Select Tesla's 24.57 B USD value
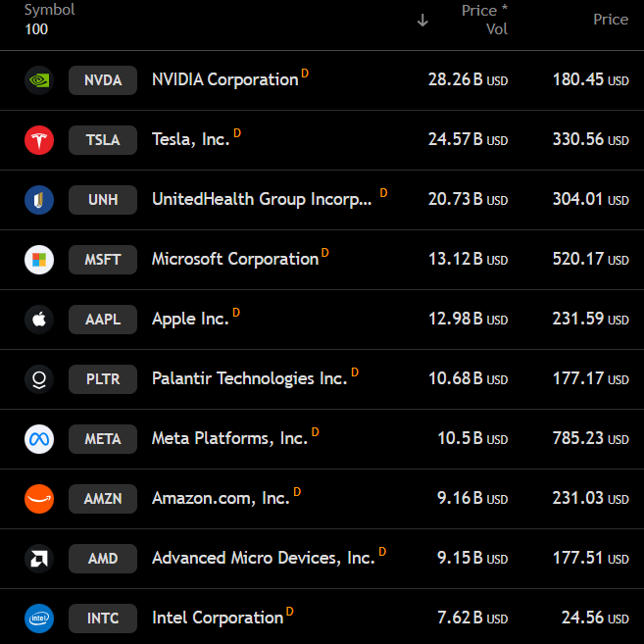The width and height of the screenshot is (644, 644). coord(468,139)
